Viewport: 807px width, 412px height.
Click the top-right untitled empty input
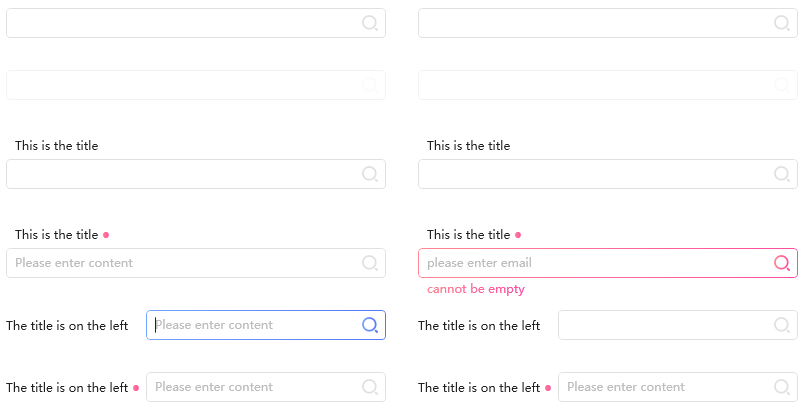click(590, 23)
